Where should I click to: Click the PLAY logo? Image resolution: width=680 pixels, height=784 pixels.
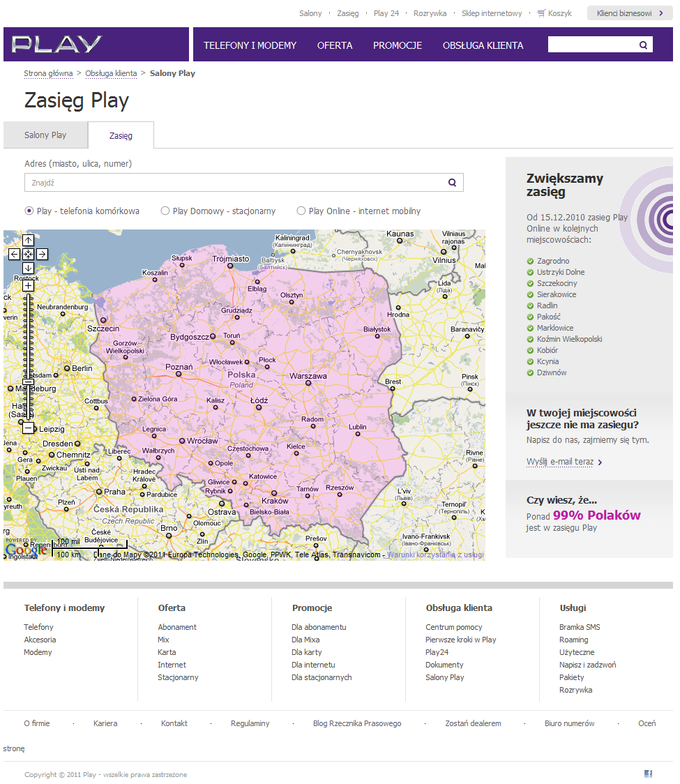point(56,44)
